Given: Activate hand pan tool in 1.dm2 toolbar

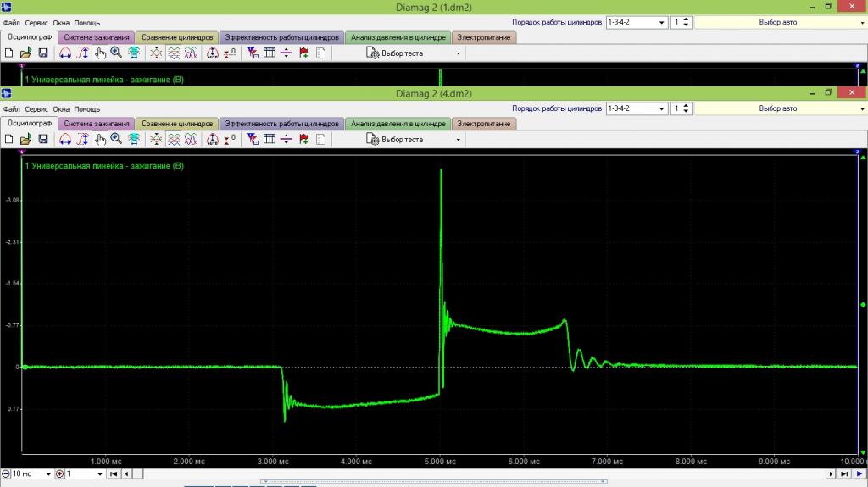Looking at the screenshot, I should [x=100, y=53].
